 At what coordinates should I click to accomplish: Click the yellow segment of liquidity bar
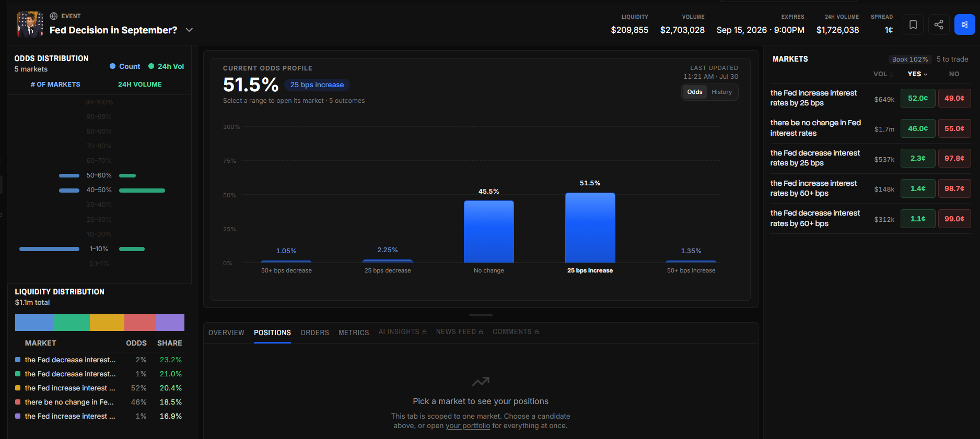coord(107,323)
